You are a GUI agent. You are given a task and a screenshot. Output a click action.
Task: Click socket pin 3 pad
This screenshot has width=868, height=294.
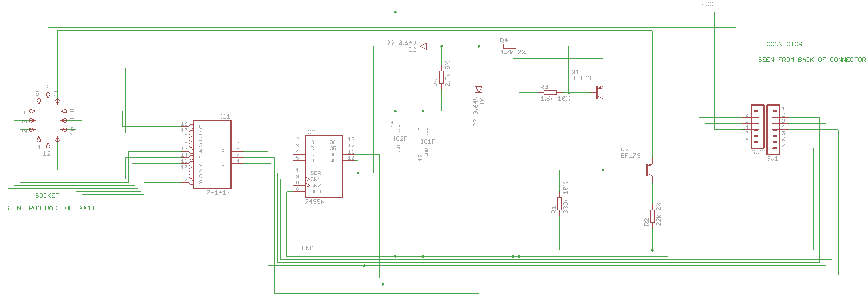(32, 120)
